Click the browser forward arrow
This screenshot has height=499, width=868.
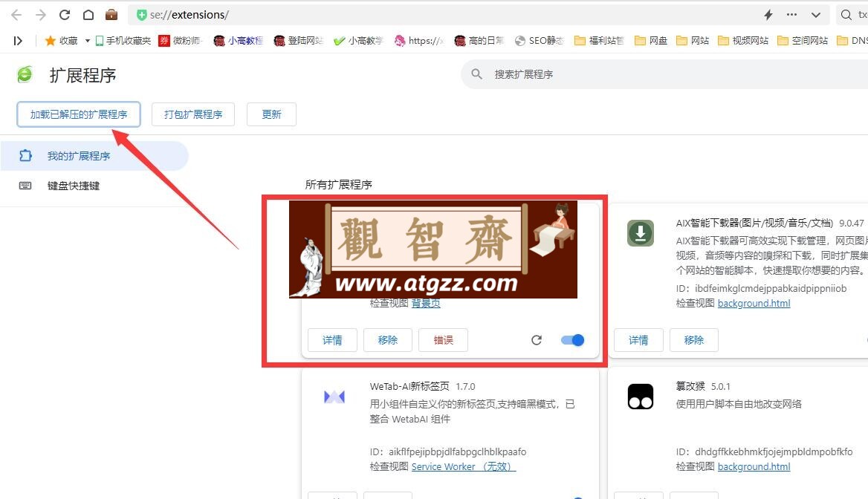tap(40, 15)
